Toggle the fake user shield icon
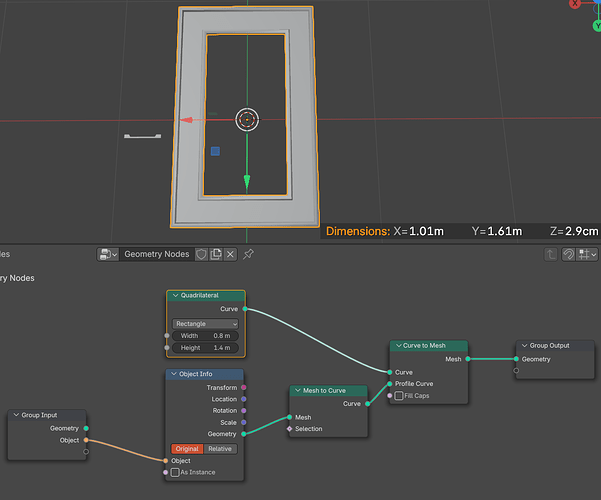Viewport: 601px width, 500px height. click(x=202, y=254)
